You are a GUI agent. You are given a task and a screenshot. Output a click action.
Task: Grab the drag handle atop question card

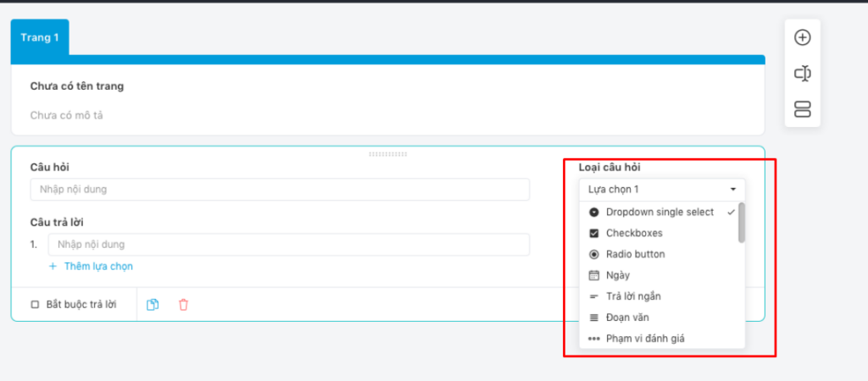(x=387, y=154)
